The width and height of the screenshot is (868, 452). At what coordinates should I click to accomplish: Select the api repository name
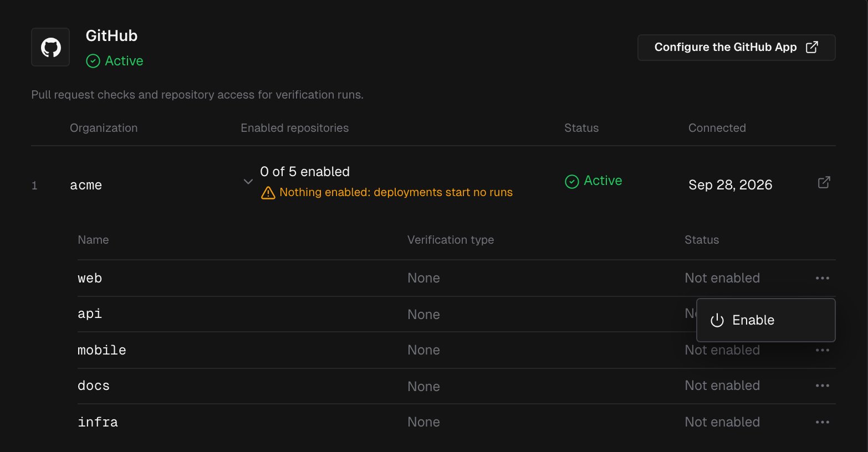(90, 314)
